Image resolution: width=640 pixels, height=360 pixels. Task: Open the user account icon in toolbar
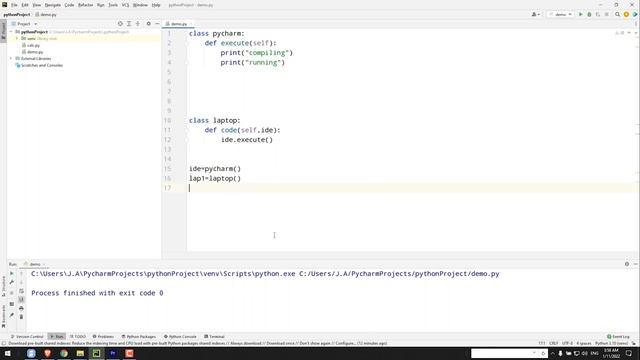[535, 14]
